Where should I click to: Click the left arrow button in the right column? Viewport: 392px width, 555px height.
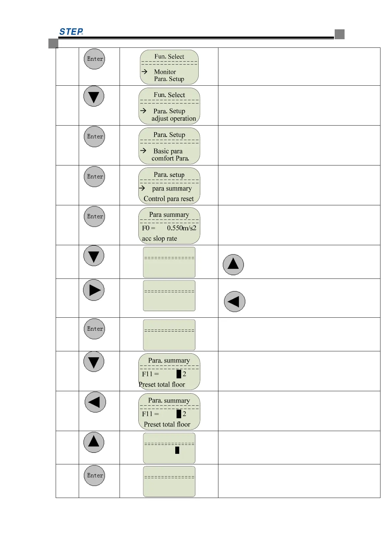[235, 302]
